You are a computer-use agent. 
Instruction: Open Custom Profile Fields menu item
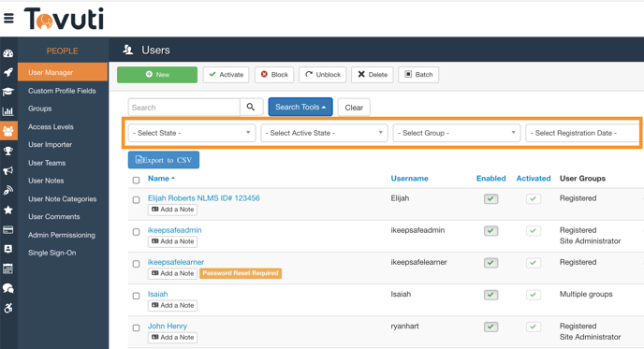click(x=62, y=91)
